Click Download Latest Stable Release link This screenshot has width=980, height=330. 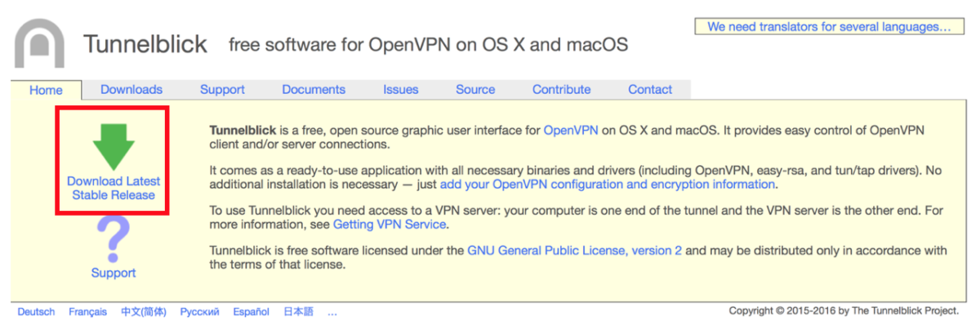(x=114, y=188)
